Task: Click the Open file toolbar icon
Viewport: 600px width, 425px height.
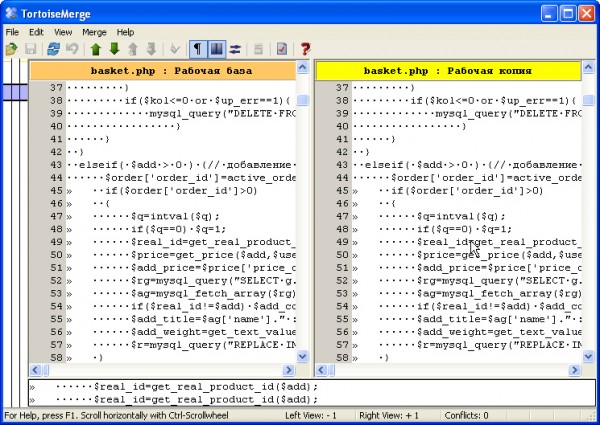Action: (x=11, y=48)
